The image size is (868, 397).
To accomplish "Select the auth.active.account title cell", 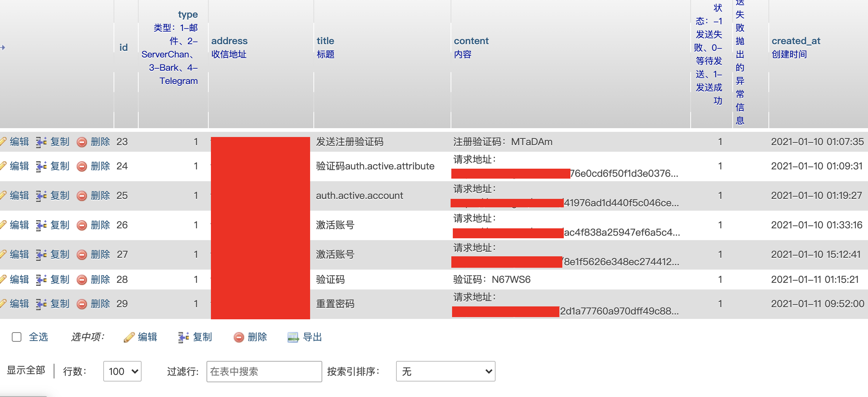I will point(360,196).
